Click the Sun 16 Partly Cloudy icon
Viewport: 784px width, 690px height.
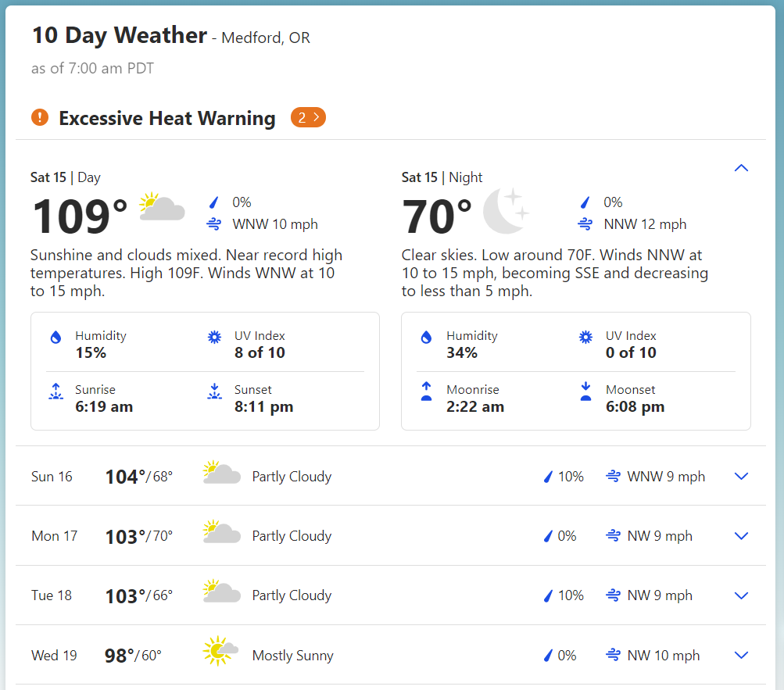pyautogui.click(x=221, y=473)
